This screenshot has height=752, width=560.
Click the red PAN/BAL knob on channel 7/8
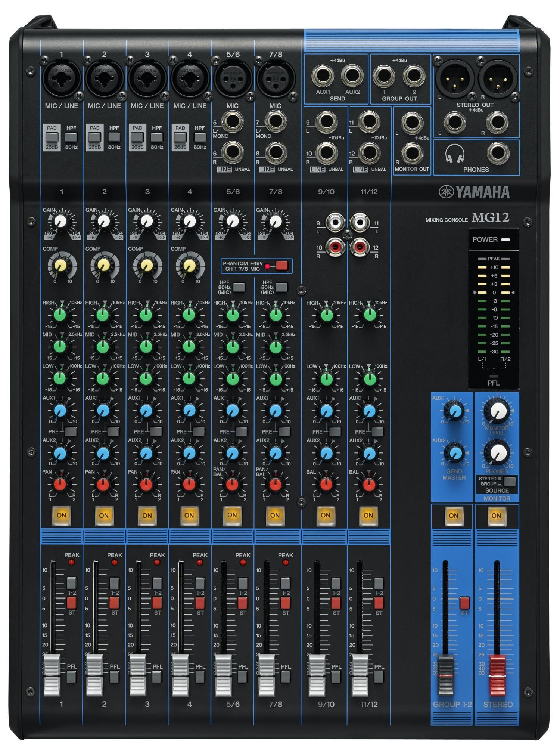(x=276, y=485)
